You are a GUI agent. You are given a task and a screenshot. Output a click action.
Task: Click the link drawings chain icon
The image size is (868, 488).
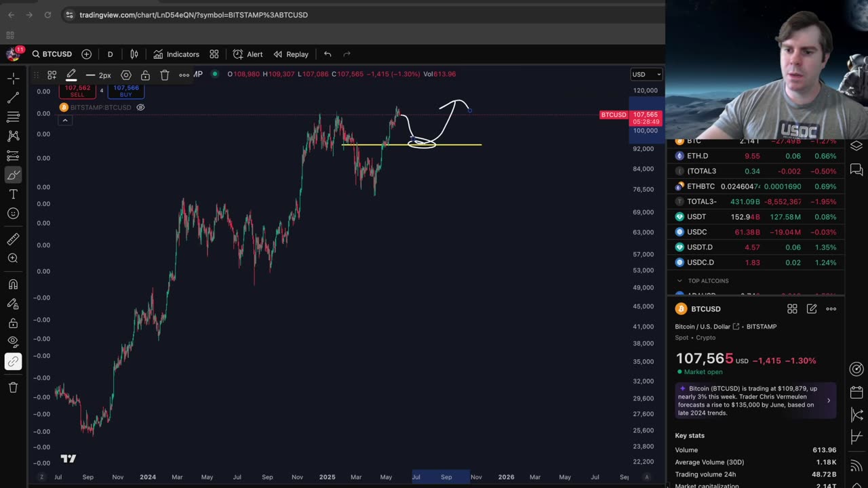point(13,362)
